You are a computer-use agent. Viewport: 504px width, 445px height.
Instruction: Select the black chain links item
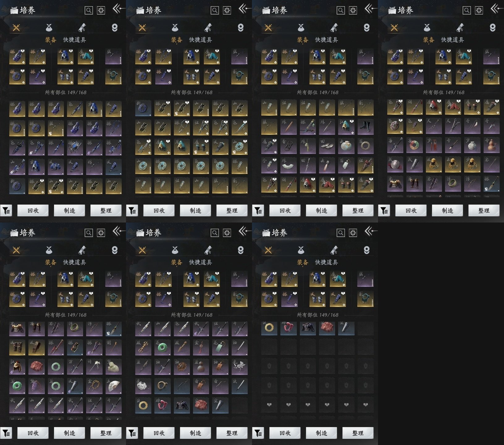pos(288,146)
